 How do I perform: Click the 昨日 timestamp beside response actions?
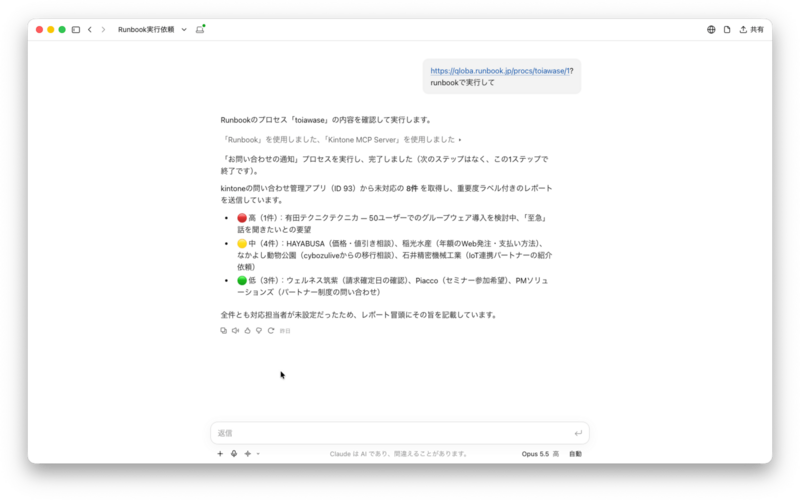click(x=285, y=331)
